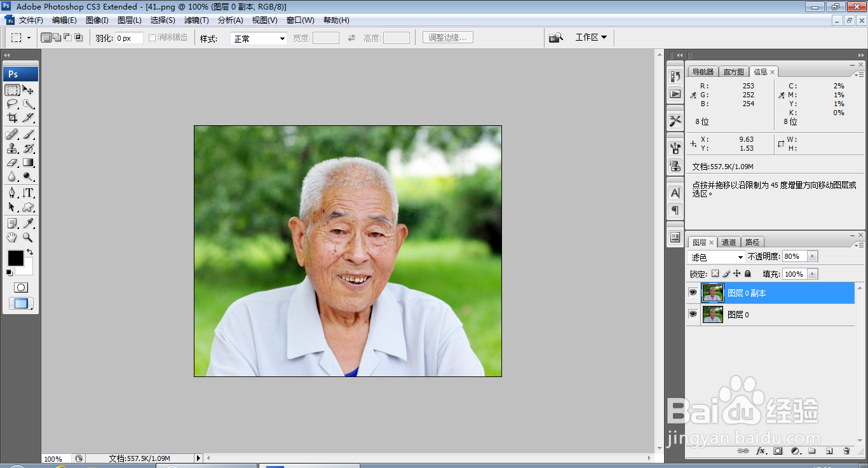Select the Rectangular Marquee tool
This screenshot has height=468, width=868.
pyautogui.click(x=13, y=90)
